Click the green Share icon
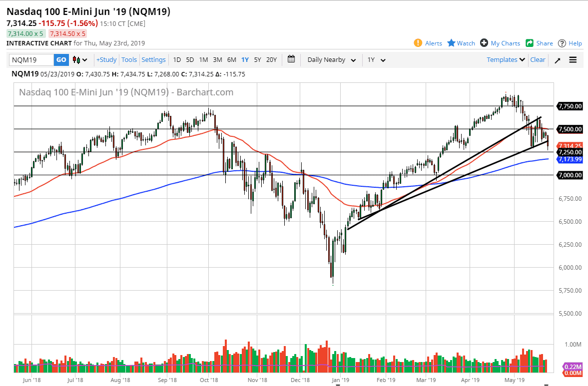The image size is (588, 386). pos(530,43)
